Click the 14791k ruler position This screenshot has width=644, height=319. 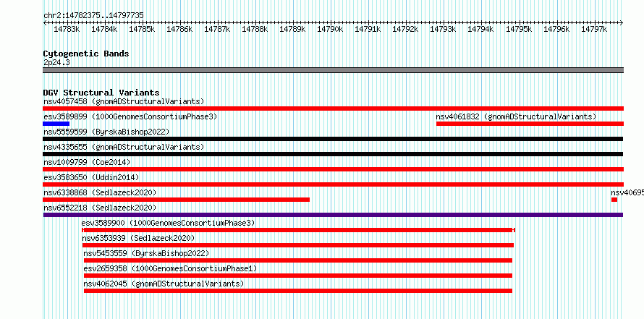pyautogui.click(x=368, y=29)
